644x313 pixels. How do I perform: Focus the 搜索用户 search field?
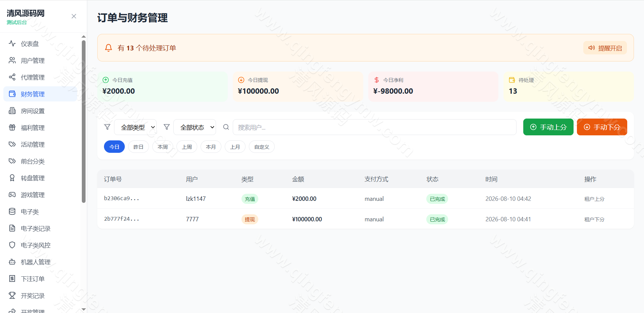click(374, 127)
